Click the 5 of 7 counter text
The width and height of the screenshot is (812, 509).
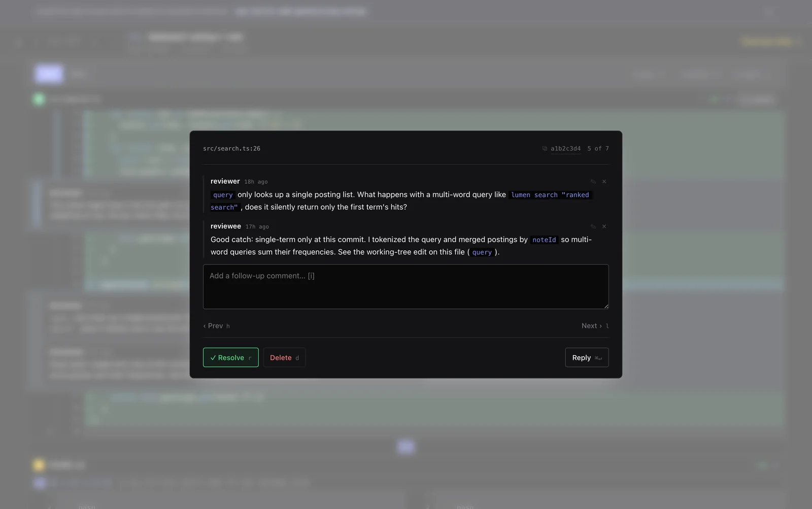(x=598, y=149)
